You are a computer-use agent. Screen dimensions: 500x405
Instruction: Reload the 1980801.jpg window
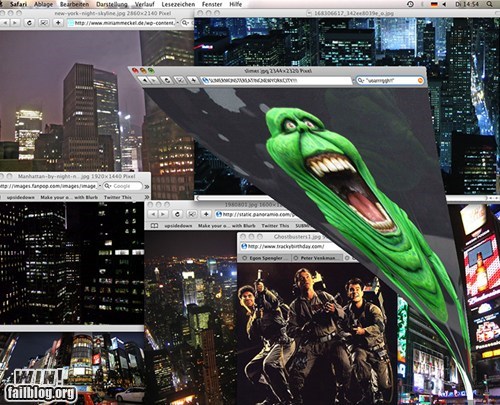tap(177, 214)
